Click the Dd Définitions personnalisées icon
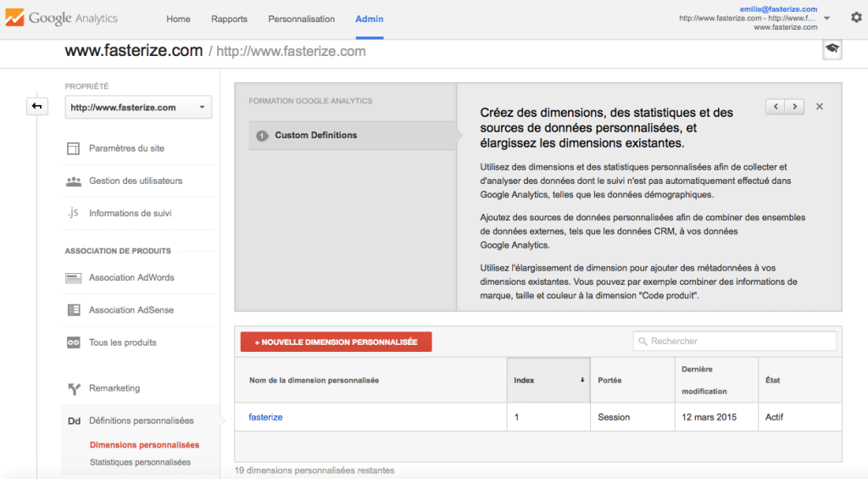 tap(75, 421)
